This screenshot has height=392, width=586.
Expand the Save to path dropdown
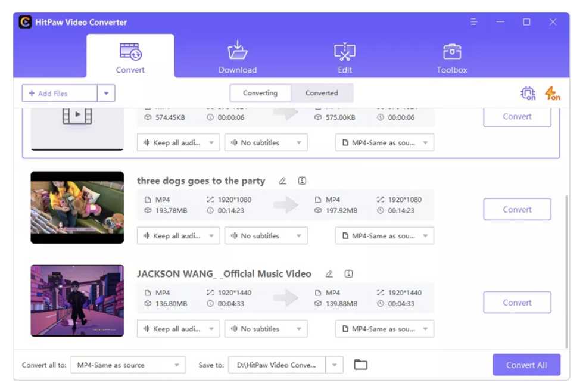click(335, 365)
